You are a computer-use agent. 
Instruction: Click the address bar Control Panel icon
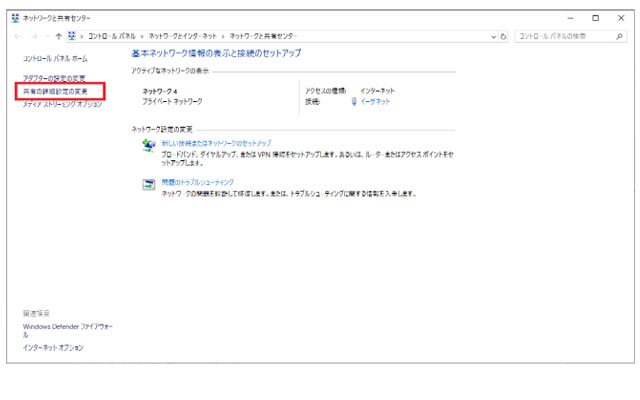click(x=72, y=36)
